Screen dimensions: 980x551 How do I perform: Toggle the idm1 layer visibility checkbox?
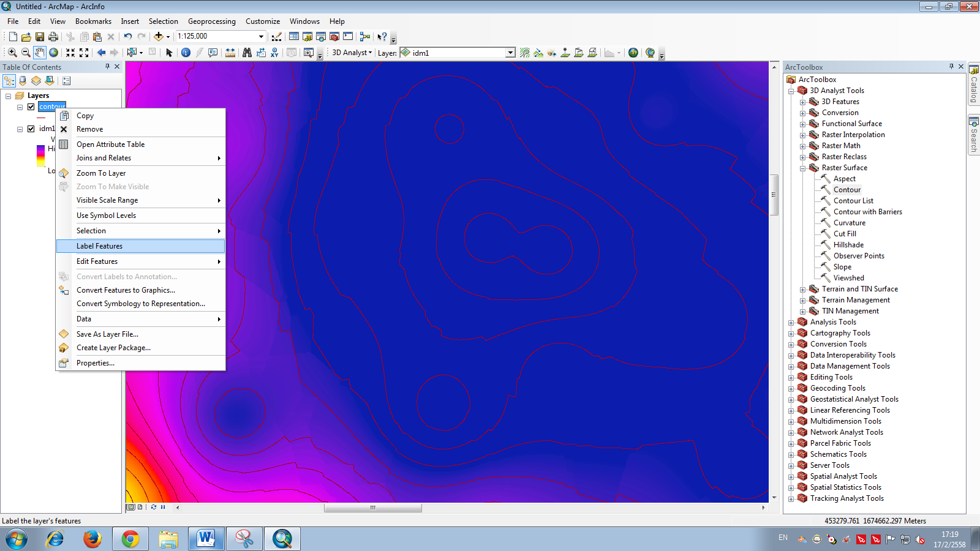31,129
